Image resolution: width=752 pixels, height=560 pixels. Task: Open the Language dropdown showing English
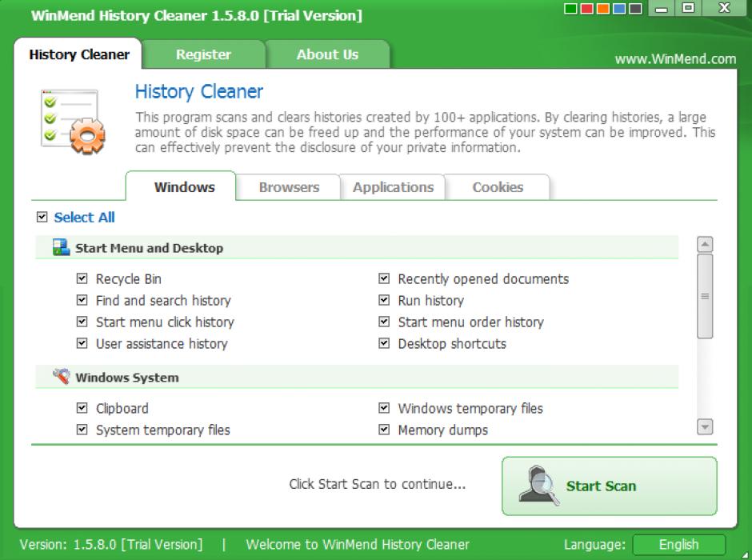(678, 545)
